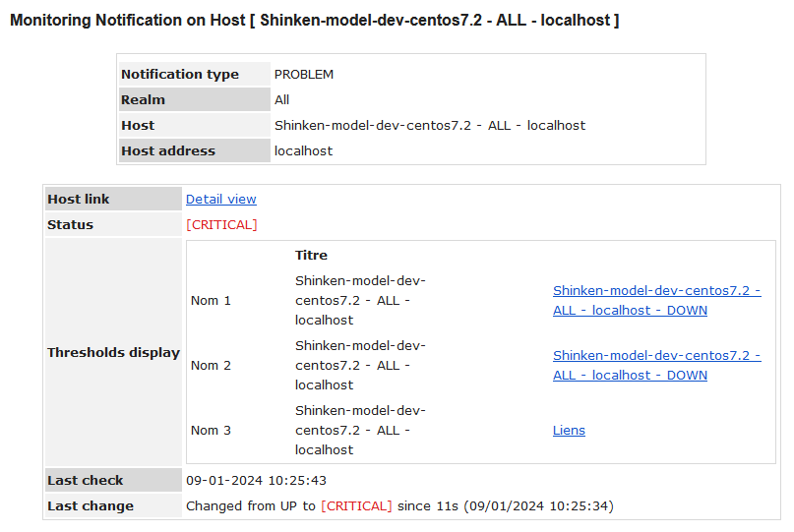The height and width of the screenshot is (532, 794).
Task: Select the Nom 1 row label
Action: (x=211, y=301)
